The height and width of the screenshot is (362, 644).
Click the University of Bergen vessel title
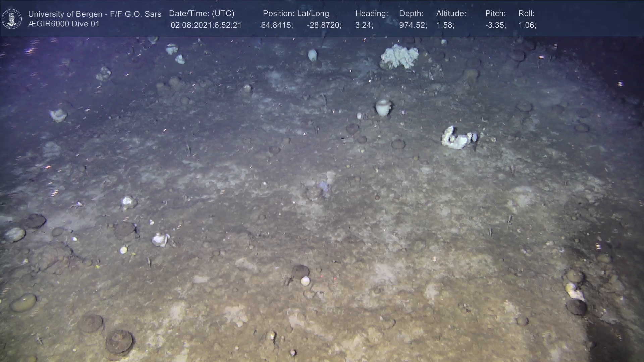95,14
